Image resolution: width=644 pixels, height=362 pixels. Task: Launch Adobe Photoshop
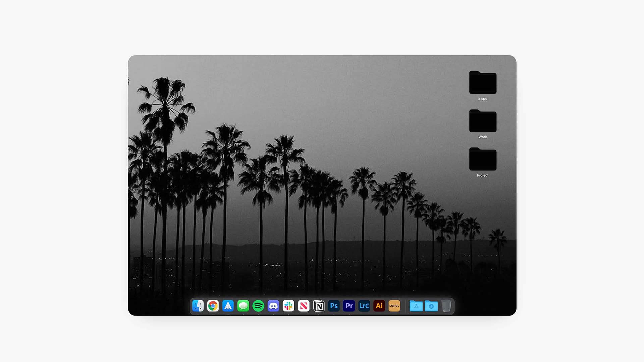click(x=333, y=305)
